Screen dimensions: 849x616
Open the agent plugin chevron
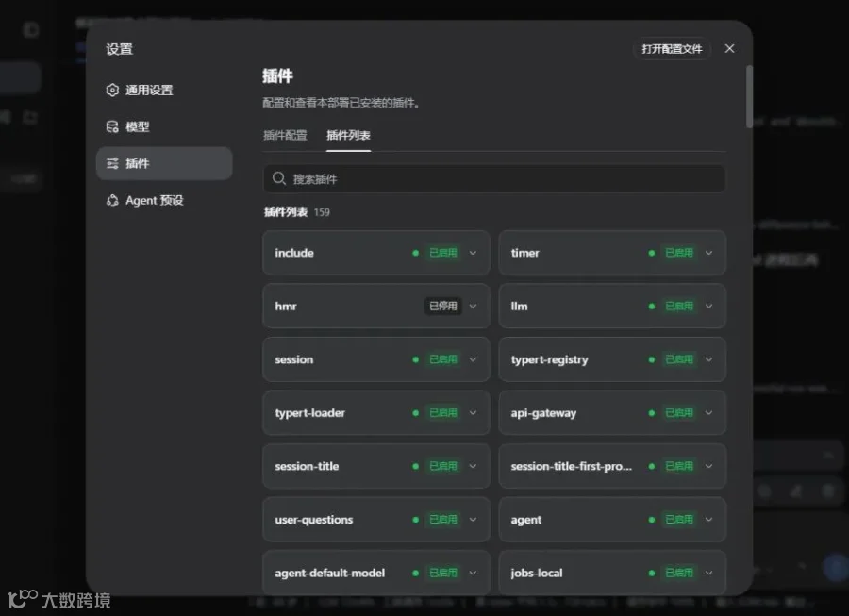point(708,519)
